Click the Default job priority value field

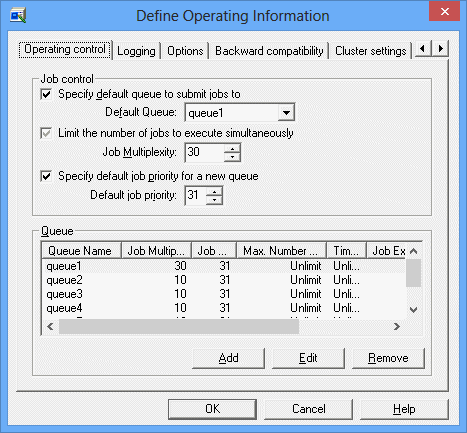[195, 195]
